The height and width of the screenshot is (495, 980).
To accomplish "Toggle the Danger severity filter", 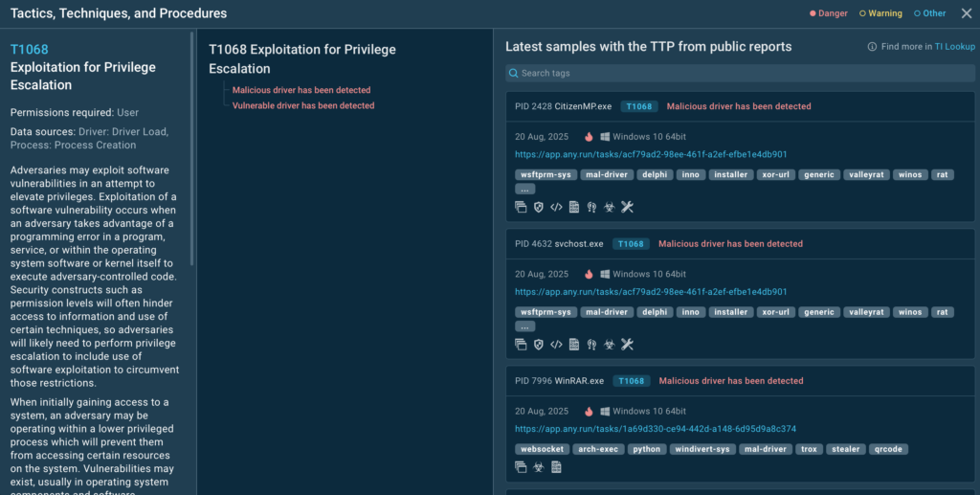I will pyautogui.click(x=829, y=13).
